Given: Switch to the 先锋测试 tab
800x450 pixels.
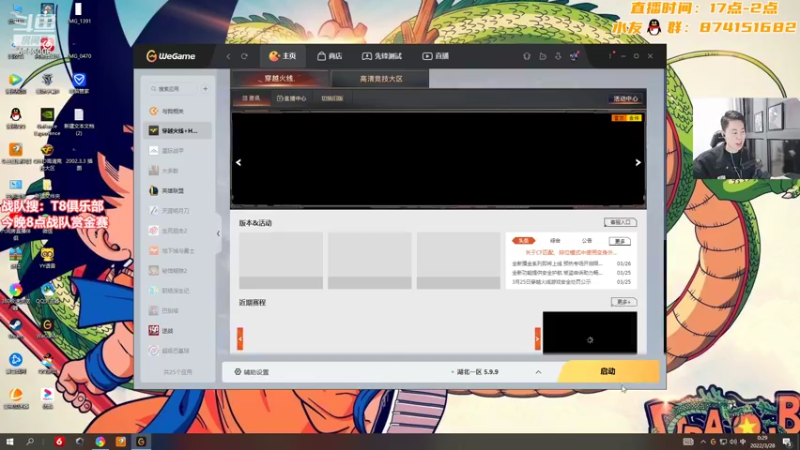Looking at the screenshot, I should [x=382, y=56].
